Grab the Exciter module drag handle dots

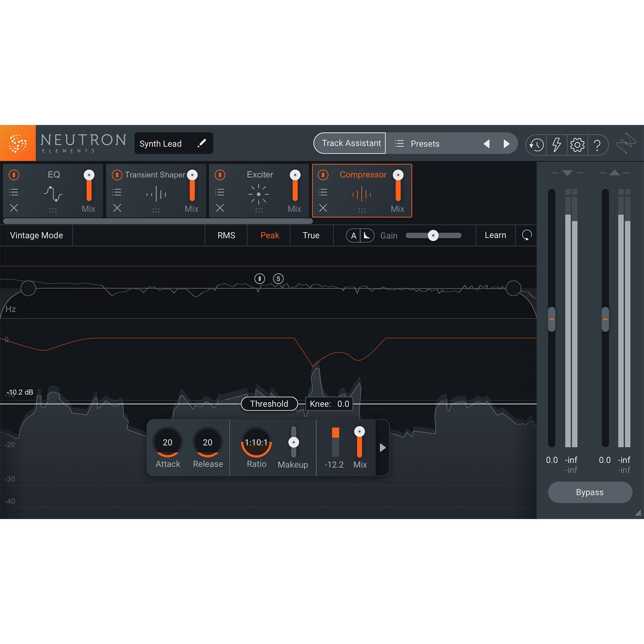pos(259,210)
